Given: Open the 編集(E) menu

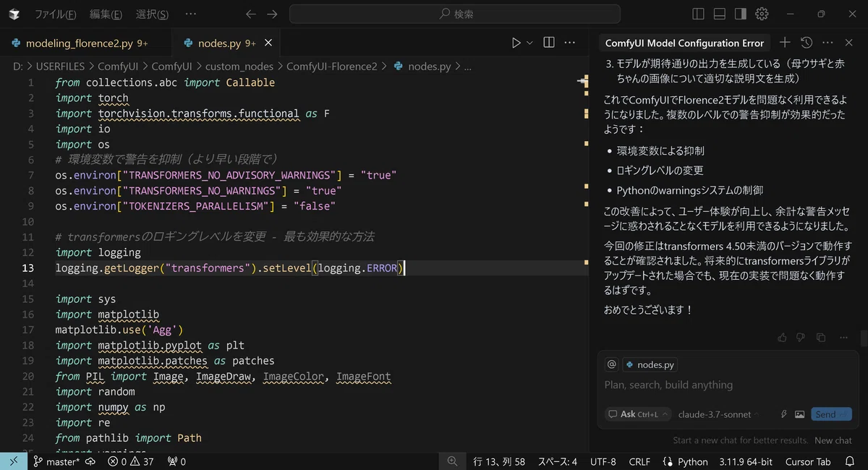Looking at the screenshot, I should point(106,14).
